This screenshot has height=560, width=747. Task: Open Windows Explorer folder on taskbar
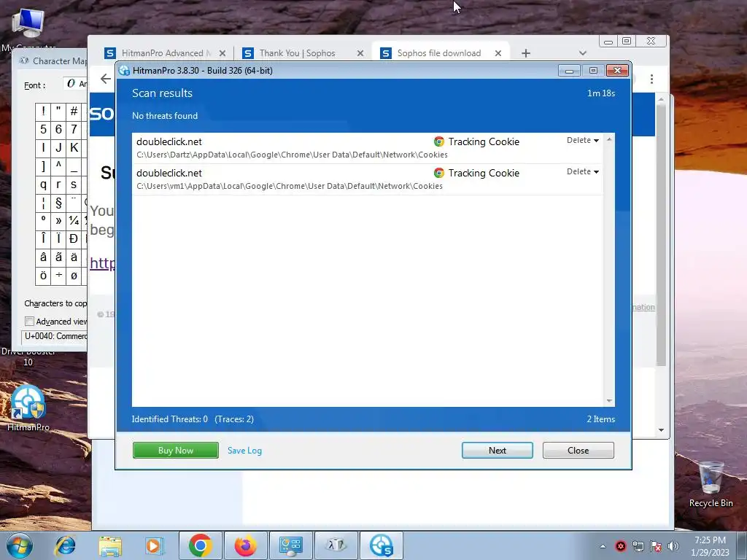[x=110, y=545]
